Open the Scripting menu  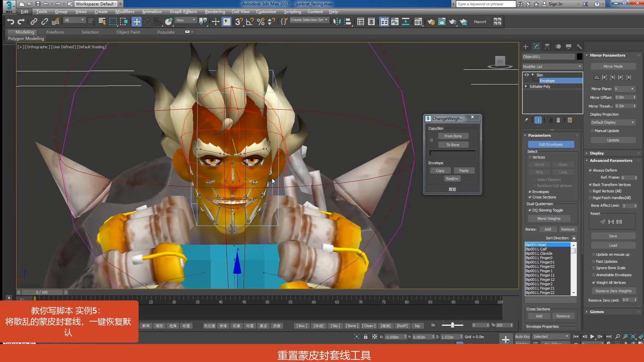tap(292, 11)
